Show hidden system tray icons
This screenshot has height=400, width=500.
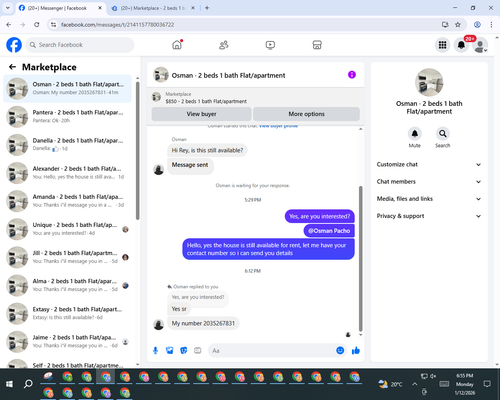414,384
